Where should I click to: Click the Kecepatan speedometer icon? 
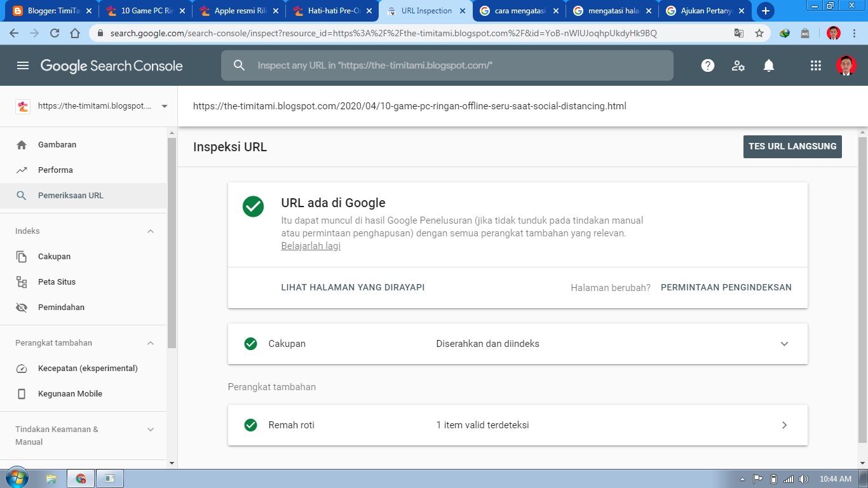click(22, 369)
